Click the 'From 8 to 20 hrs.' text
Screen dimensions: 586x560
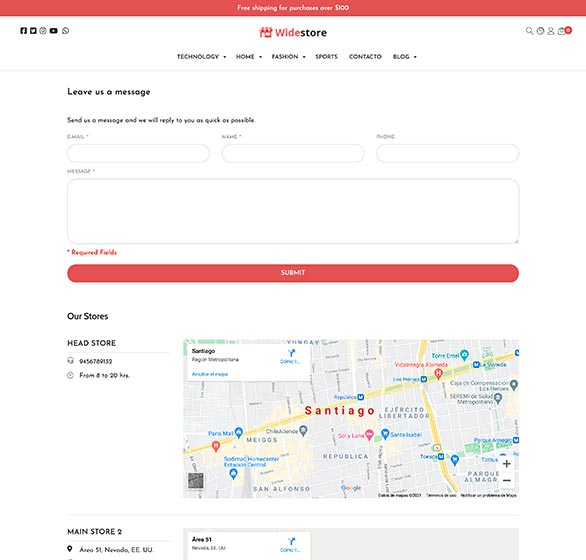click(x=105, y=375)
